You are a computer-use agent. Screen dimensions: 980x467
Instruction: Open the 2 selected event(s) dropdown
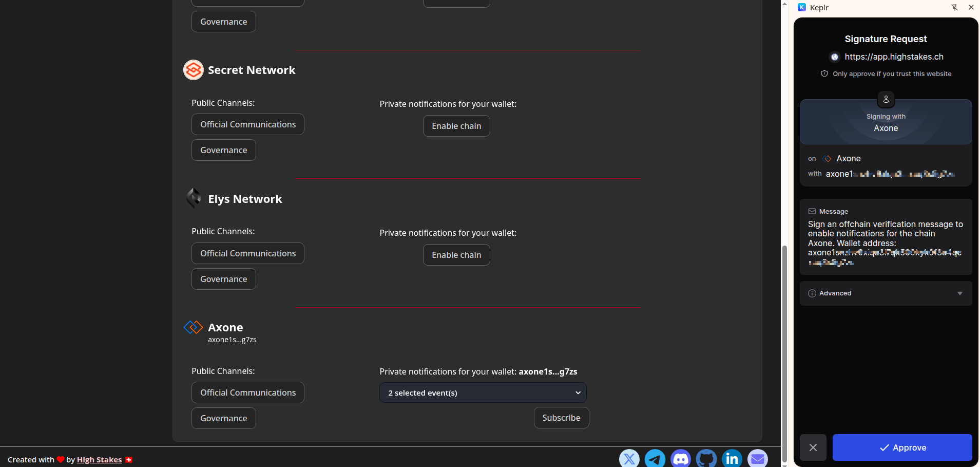(x=483, y=393)
